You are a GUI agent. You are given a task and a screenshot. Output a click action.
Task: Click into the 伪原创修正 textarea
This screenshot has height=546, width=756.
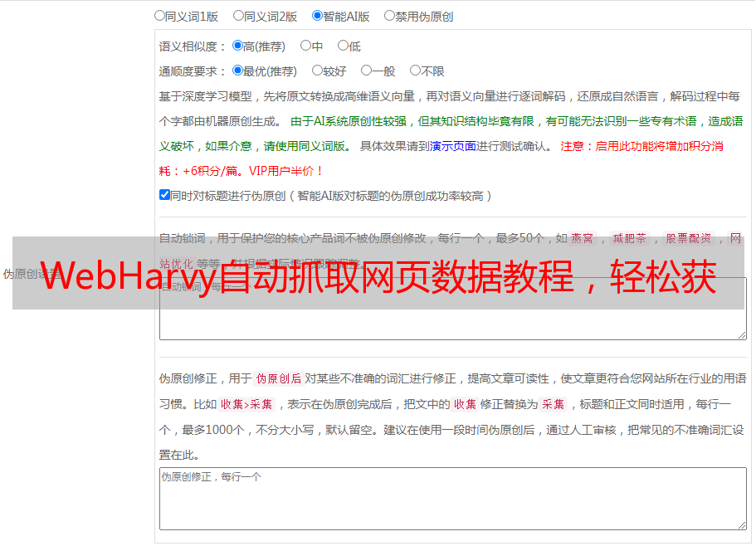click(x=453, y=499)
